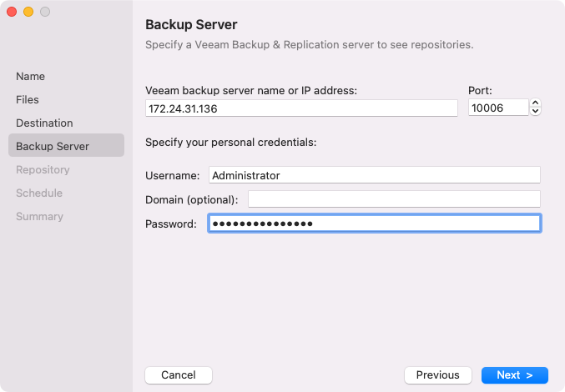Click the Previous button
The image size is (565, 392).
click(x=437, y=375)
